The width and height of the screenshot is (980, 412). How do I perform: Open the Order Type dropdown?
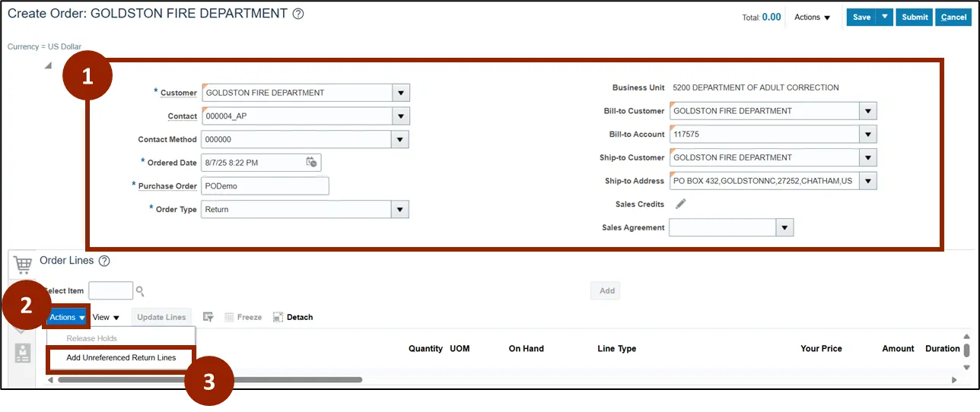(399, 209)
